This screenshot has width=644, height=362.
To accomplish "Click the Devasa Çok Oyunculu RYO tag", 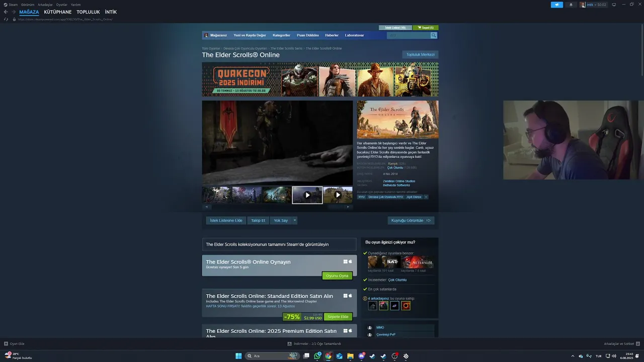I will (386, 197).
